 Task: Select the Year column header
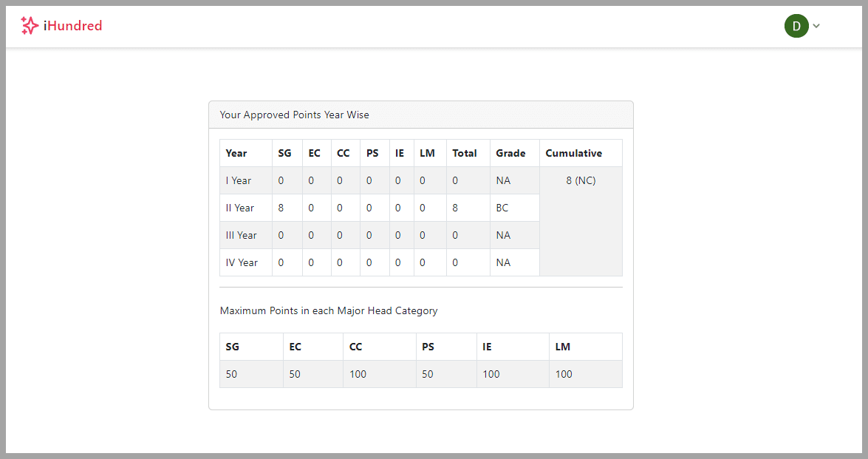(236, 153)
